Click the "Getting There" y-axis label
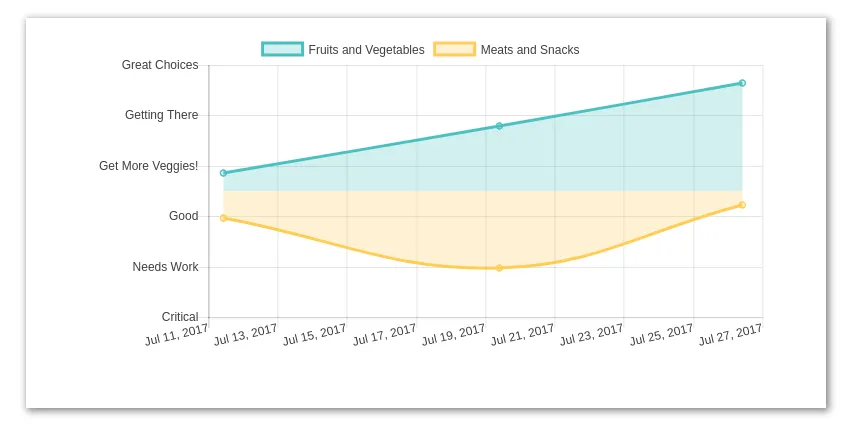Viewport: 854px width, 433px height. tap(161, 115)
